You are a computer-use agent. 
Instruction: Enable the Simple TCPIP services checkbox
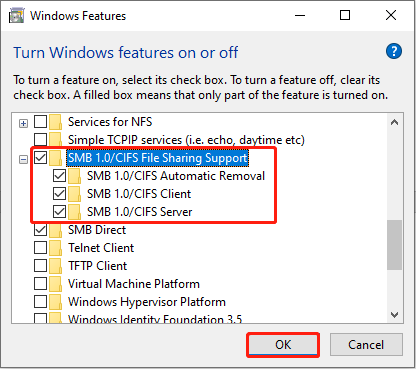coord(40,140)
